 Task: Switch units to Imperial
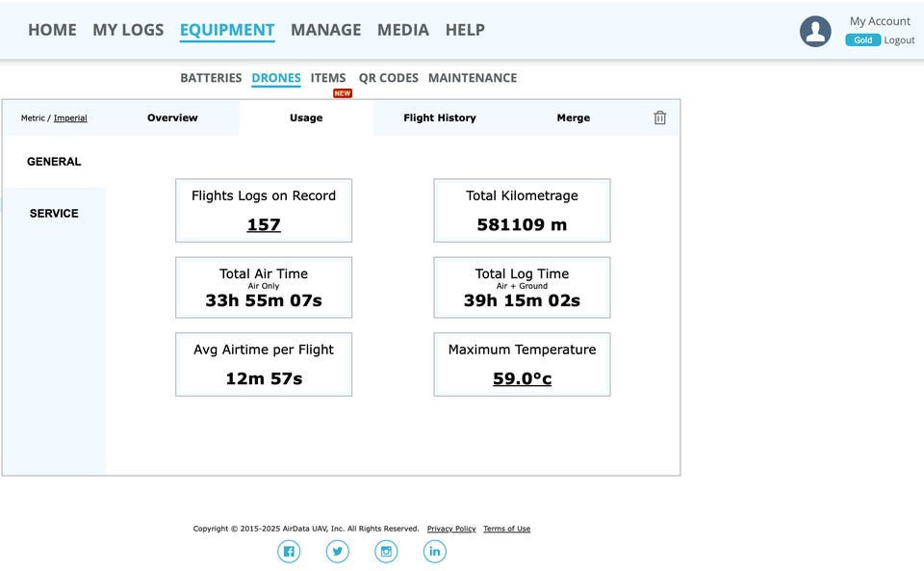[70, 118]
